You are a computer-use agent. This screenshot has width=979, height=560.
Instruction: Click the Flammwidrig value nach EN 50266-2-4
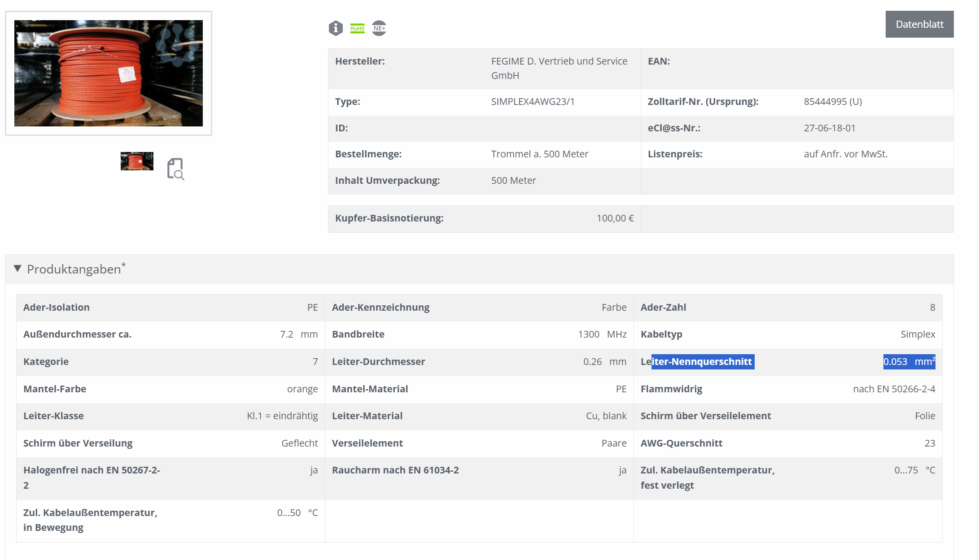pyautogui.click(x=894, y=389)
